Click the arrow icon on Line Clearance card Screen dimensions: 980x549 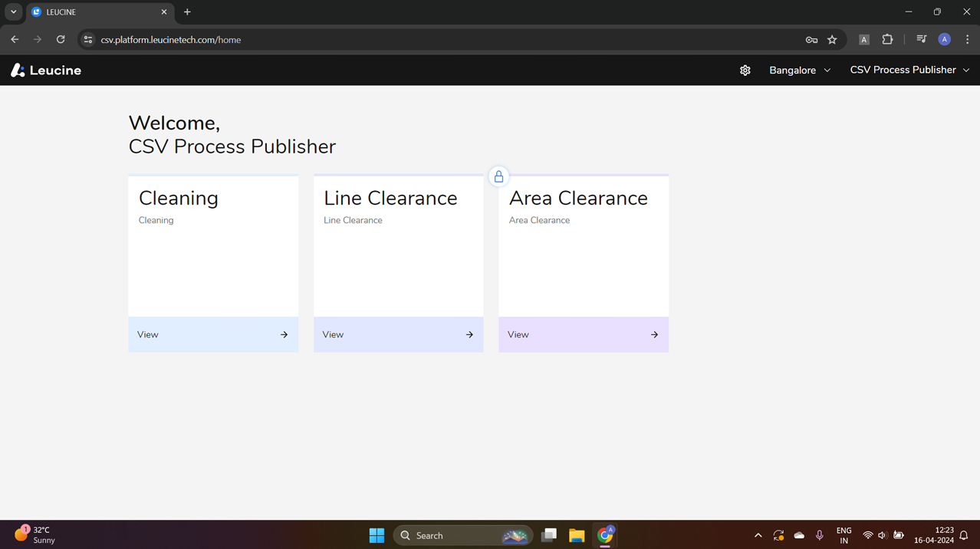click(469, 335)
